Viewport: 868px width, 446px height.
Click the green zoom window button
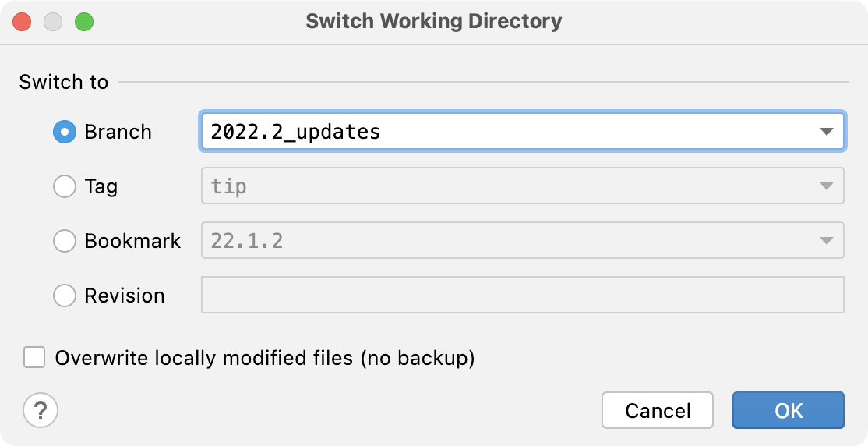84,21
